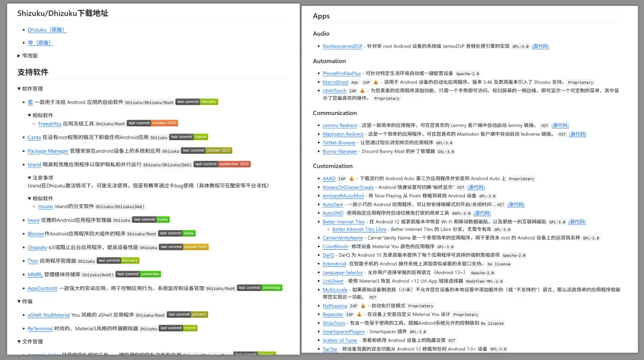
Task: Open the 零（原版） download link
Action: tap(41, 43)
